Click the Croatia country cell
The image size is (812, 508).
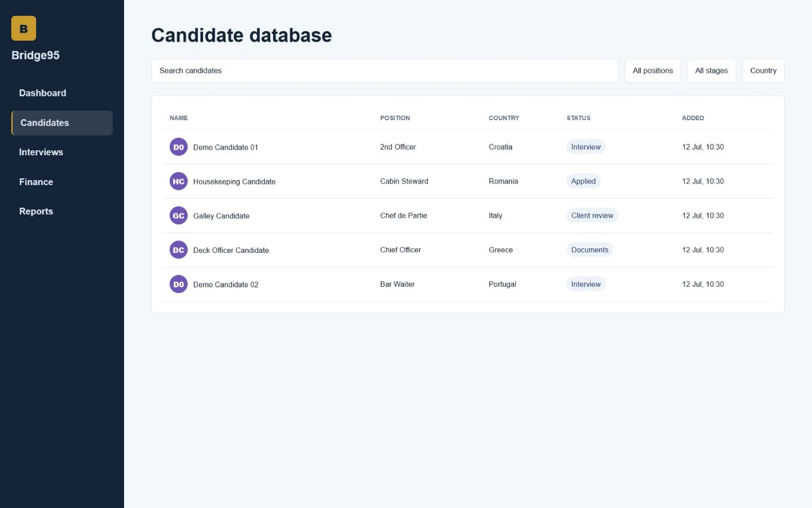point(501,147)
